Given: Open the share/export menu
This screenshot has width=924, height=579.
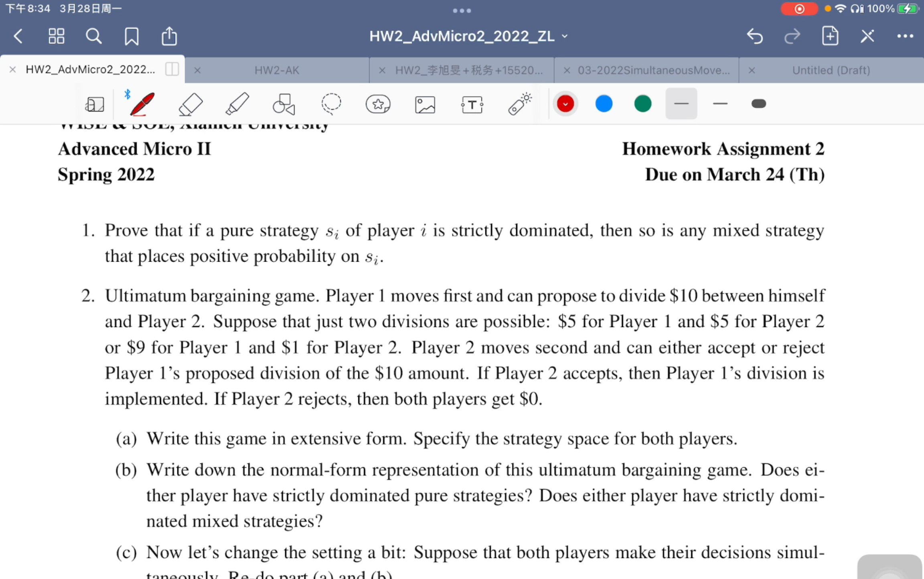Looking at the screenshot, I should coord(169,36).
